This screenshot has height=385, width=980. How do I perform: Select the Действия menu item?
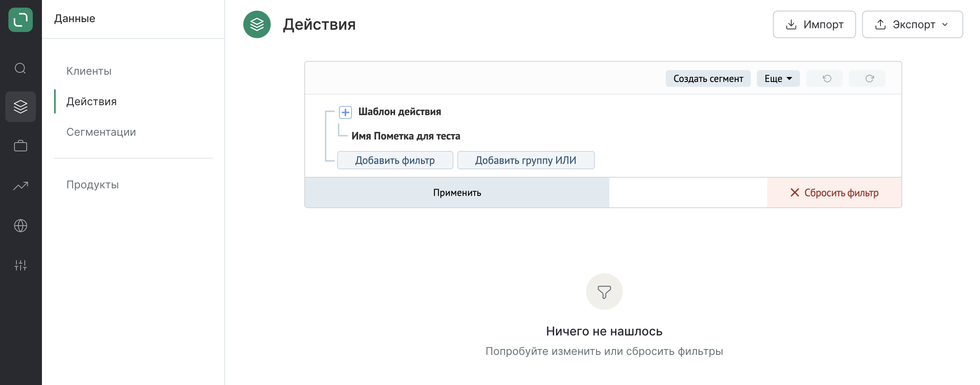tap(92, 101)
